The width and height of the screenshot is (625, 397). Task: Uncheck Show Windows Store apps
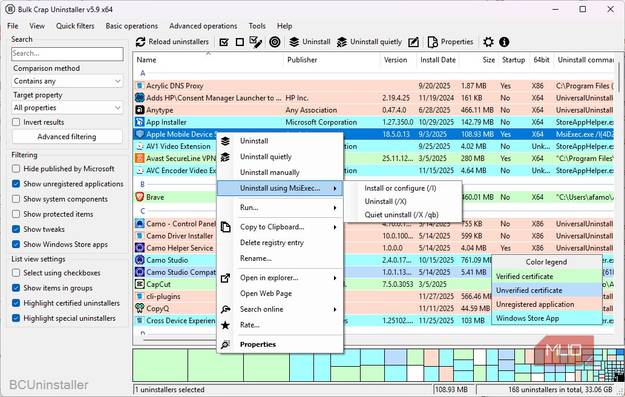(x=16, y=244)
